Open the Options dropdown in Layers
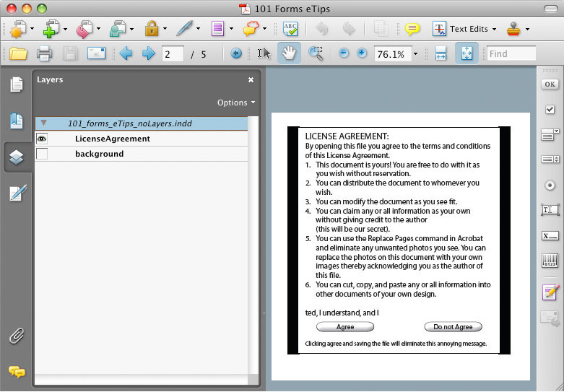This screenshot has height=392, width=564. click(x=236, y=103)
